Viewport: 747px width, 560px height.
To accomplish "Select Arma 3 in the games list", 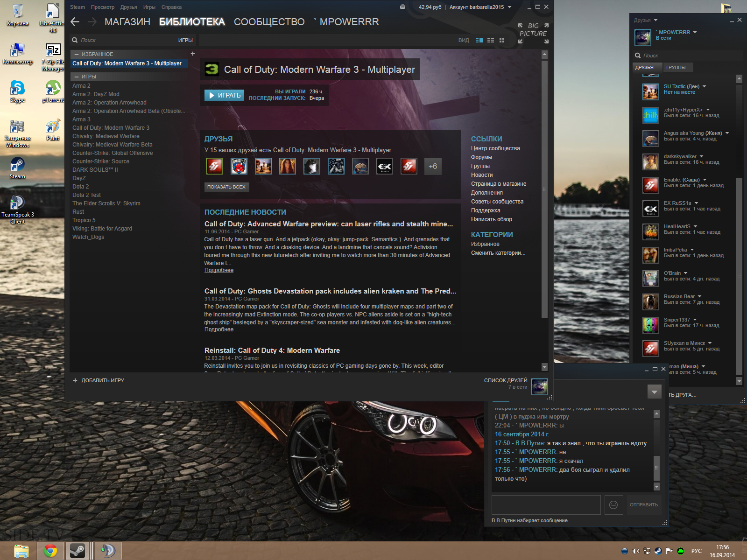I will pyautogui.click(x=81, y=119).
